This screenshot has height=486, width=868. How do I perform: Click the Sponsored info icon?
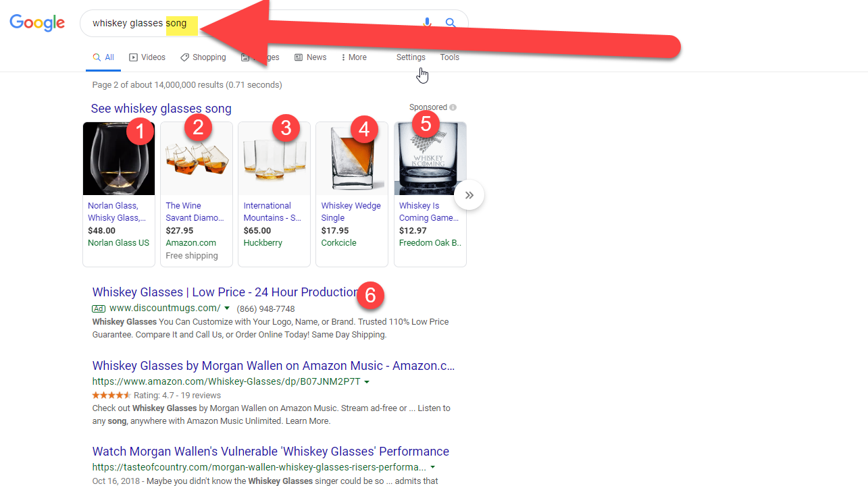point(453,107)
